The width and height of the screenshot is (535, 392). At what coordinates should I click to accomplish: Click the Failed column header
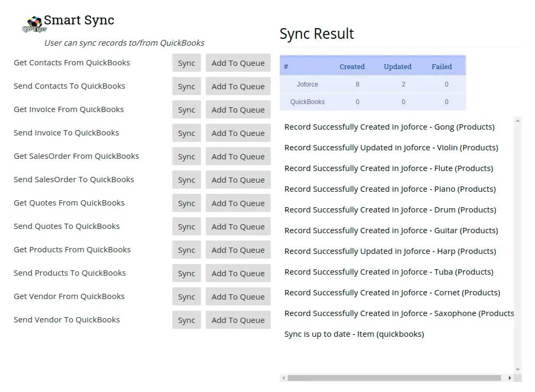click(x=442, y=66)
